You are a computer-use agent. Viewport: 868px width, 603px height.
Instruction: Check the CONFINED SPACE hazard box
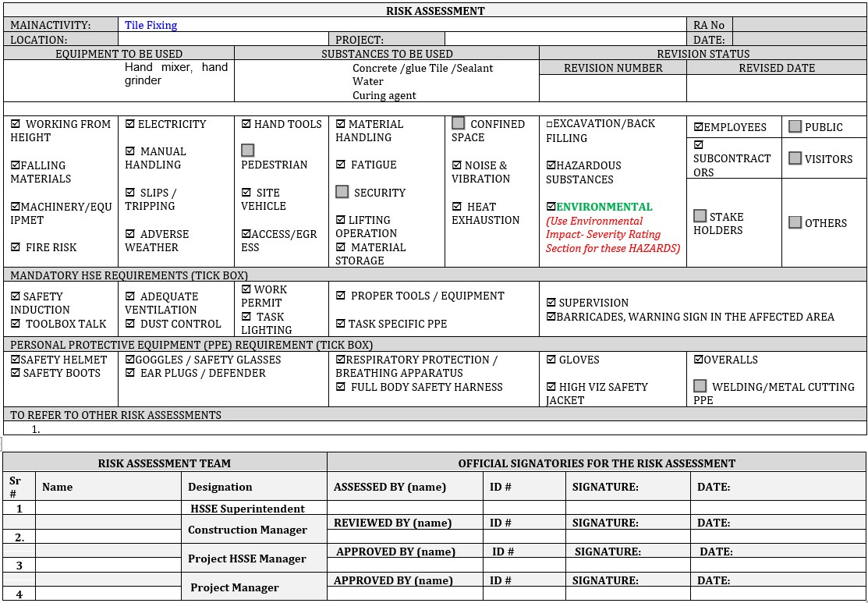(459, 122)
